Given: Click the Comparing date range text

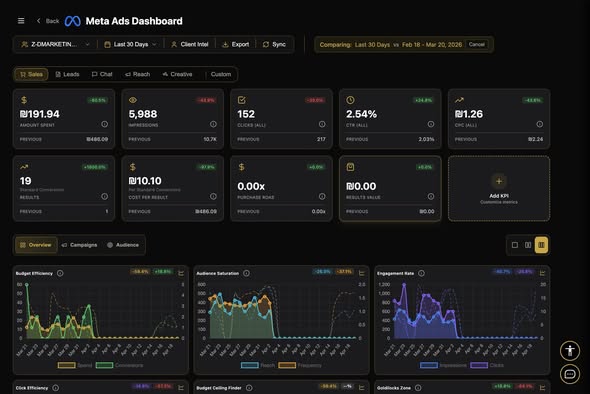Looking at the screenshot, I should click(391, 44).
